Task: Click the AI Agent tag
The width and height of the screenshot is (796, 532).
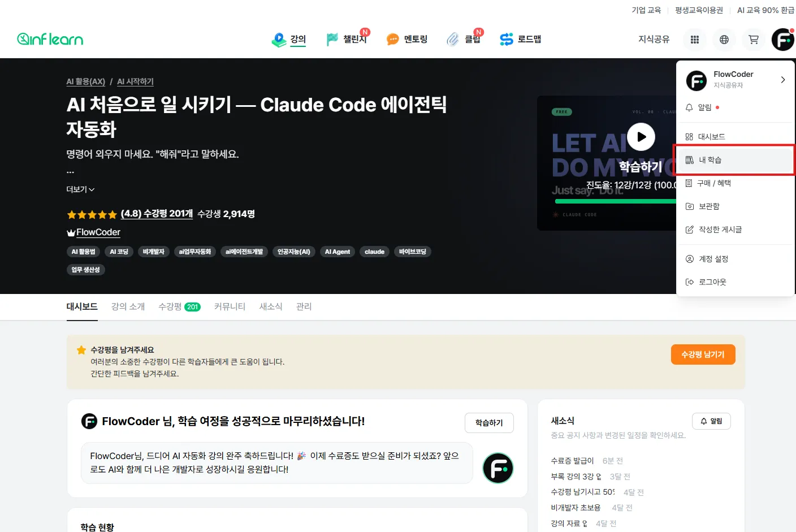Action: pos(338,252)
